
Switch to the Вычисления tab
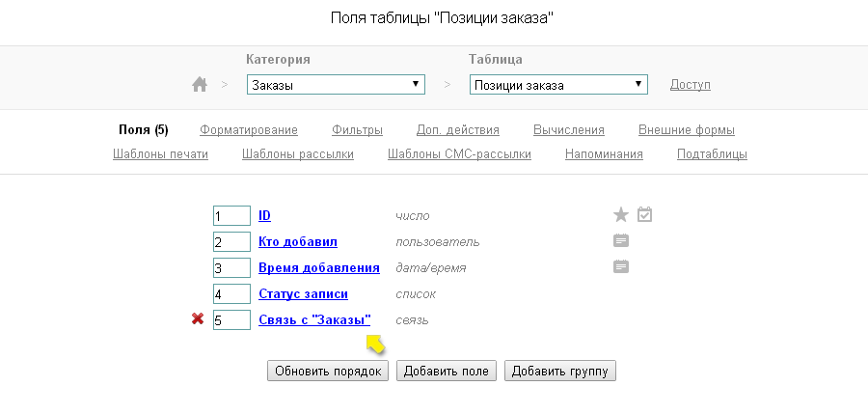568,130
